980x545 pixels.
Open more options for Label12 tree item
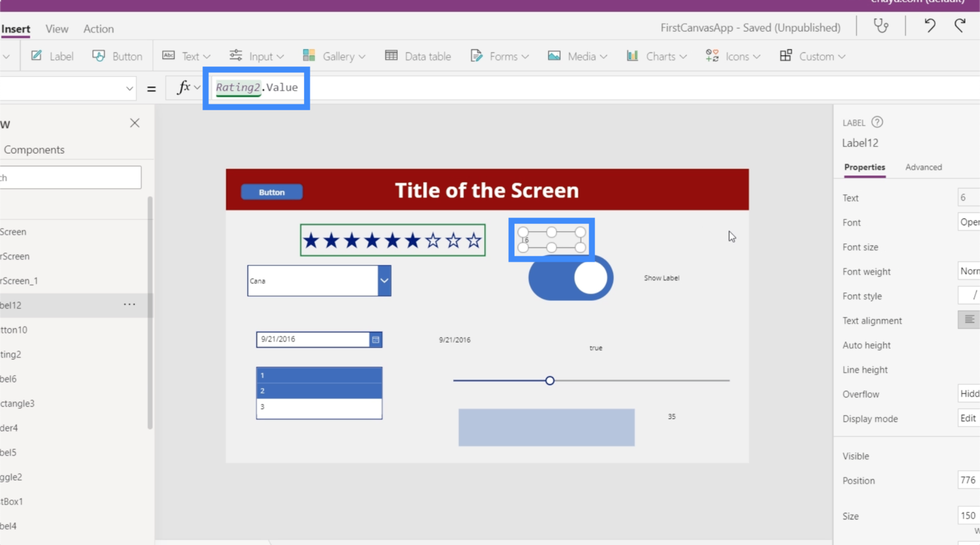click(x=129, y=305)
